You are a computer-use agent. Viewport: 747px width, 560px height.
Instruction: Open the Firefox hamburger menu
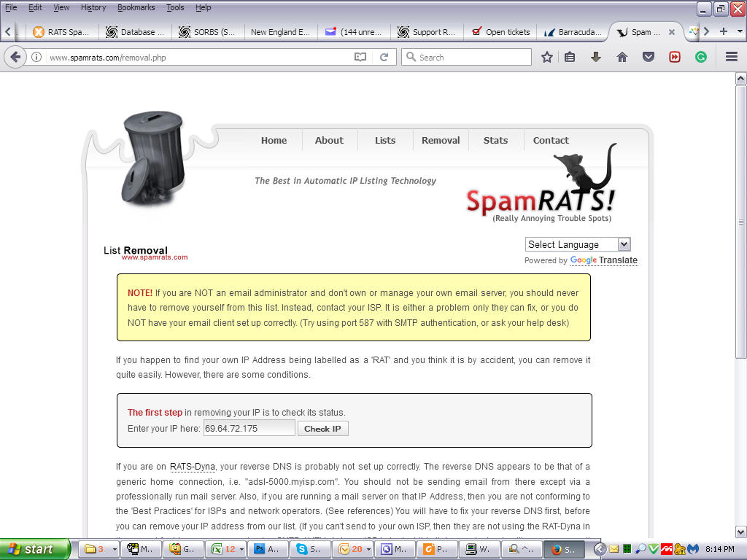732,58
